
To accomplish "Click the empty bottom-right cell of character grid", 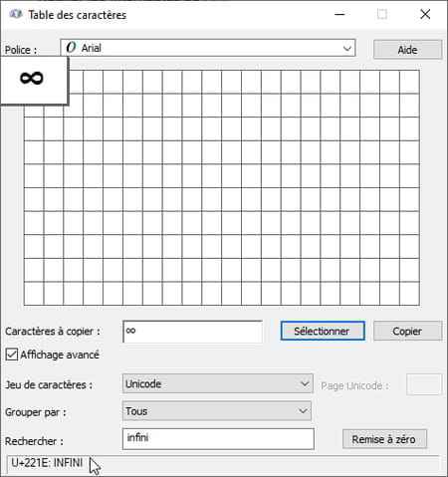I will [x=410, y=294].
